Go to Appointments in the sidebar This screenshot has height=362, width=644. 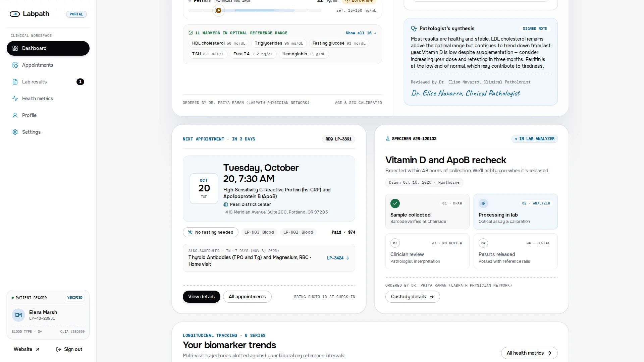48,65
